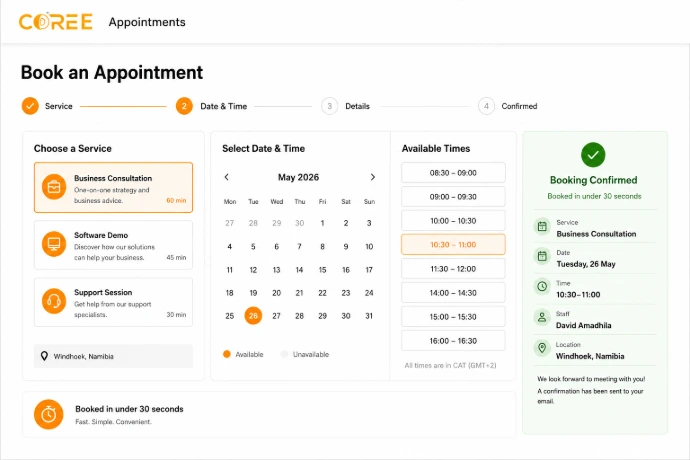Click the 'Booked in under 30 seconds' banner text

pos(129,409)
